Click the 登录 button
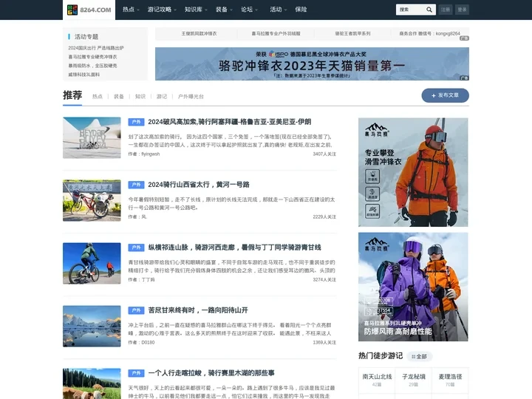Viewport: 532px width, 399px height. click(x=462, y=10)
